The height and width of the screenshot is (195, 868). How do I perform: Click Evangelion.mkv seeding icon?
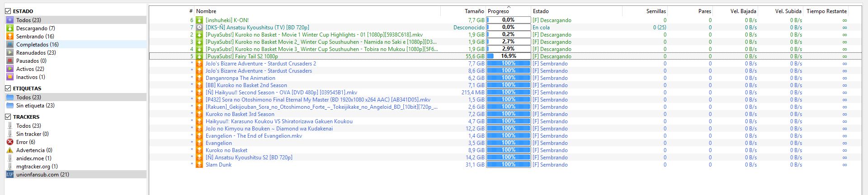[199, 136]
